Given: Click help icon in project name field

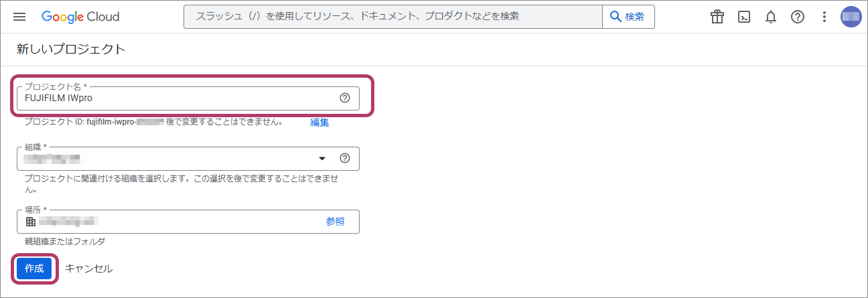Looking at the screenshot, I should coord(345,98).
